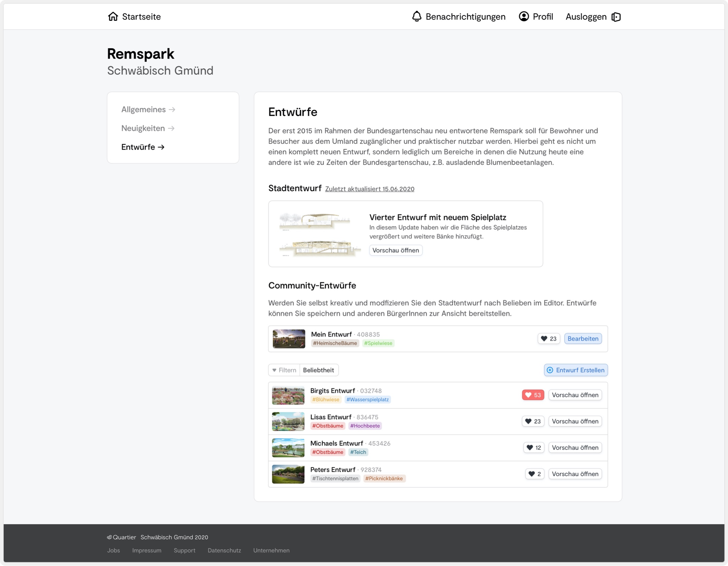728x566 pixels.
Task: Like Lisas Entwurf via the heart with 23
Action: pyautogui.click(x=533, y=421)
